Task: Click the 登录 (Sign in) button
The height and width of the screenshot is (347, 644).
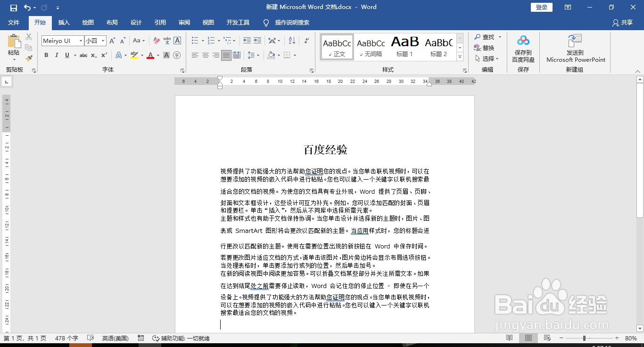Action: (541, 7)
